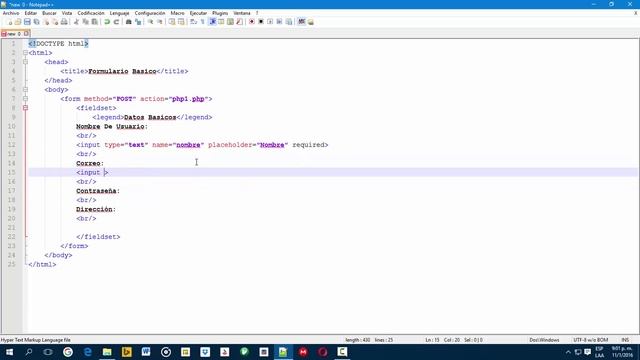The height and width of the screenshot is (360, 640).
Task: Toggle word wrap toolbar button
Action: (193, 22)
